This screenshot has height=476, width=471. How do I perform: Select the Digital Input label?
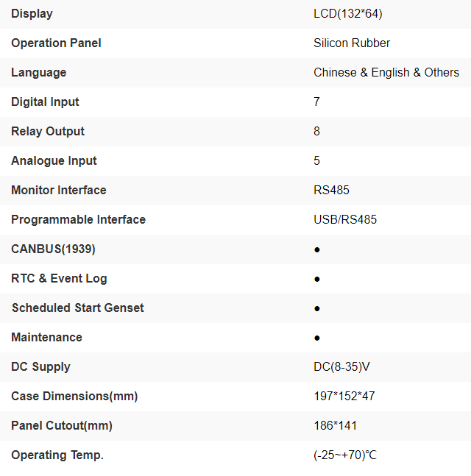pos(45,102)
